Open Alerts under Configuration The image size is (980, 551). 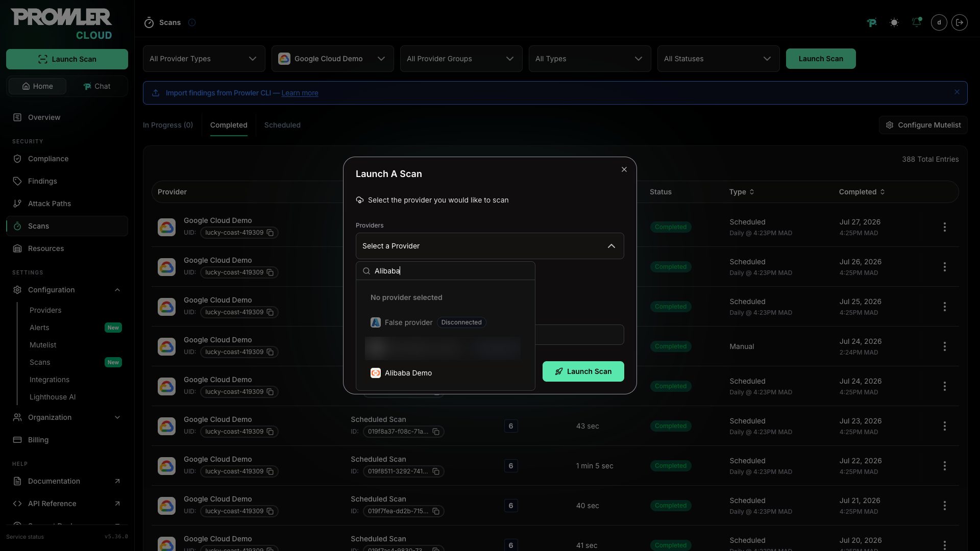[x=39, y=328]
